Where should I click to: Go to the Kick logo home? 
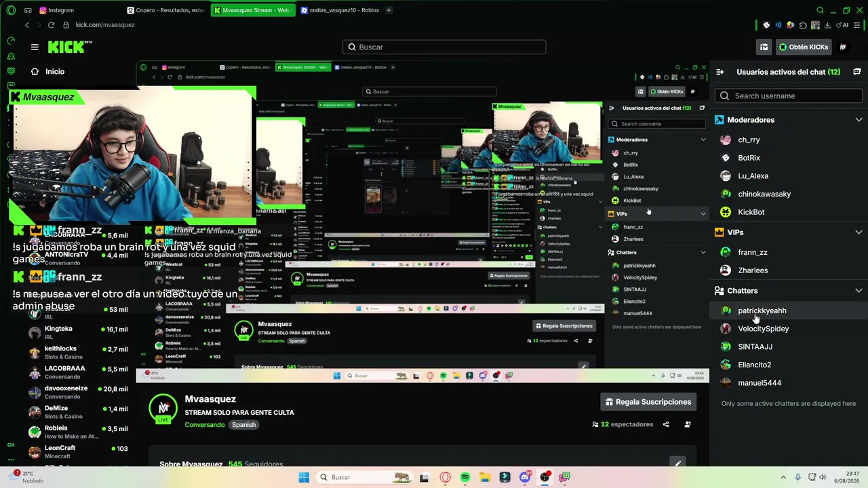coord(70,47)
